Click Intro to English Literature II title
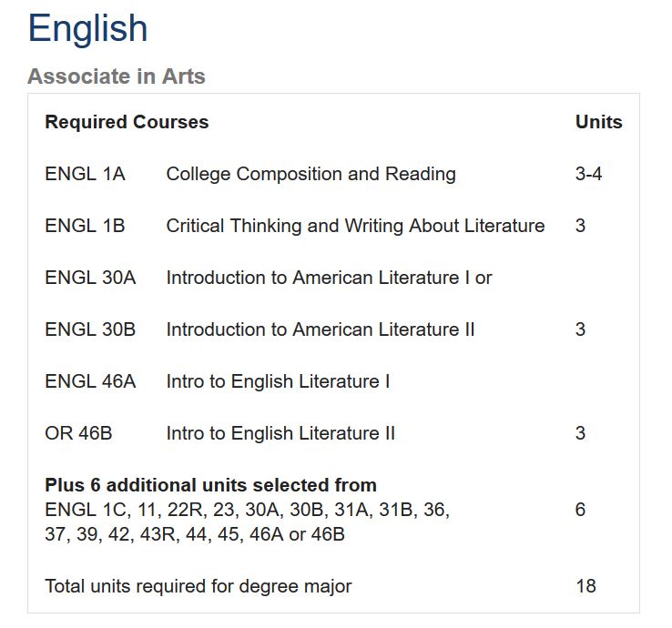Image resolution: width=672 pixels, height=628 pixels. pyautogui.click(x=280, y=433)
